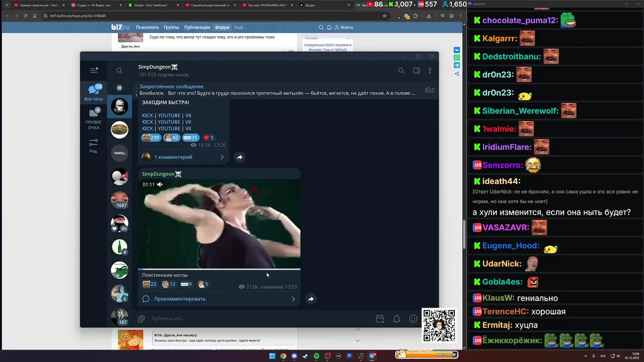Toggle the 31 reaction
Screen dimensions: 644x362
coord(190,138)
